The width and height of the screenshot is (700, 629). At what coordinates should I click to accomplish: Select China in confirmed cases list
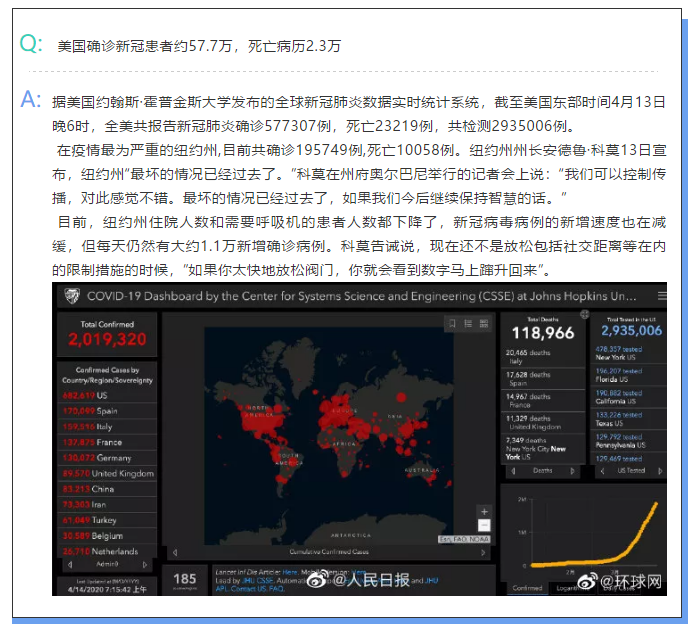[107, 489]
